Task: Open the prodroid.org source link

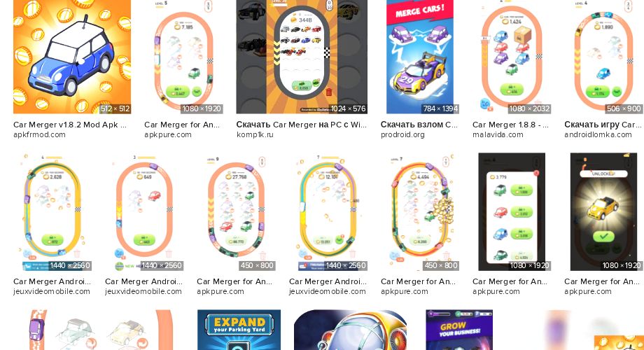Action: tap(402, 134)
